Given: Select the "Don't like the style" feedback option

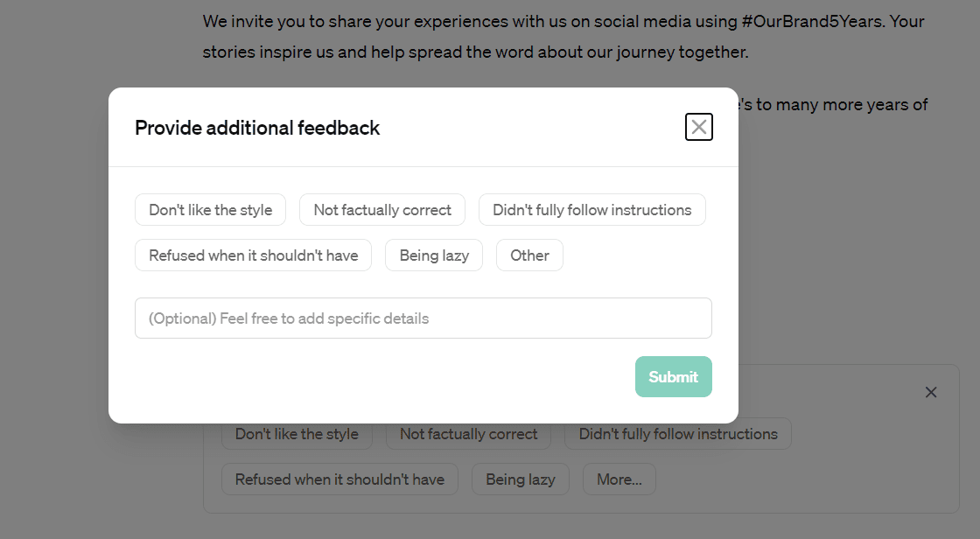Looking at the screenshot, I should pyautogui.click(x=210, y=209).
